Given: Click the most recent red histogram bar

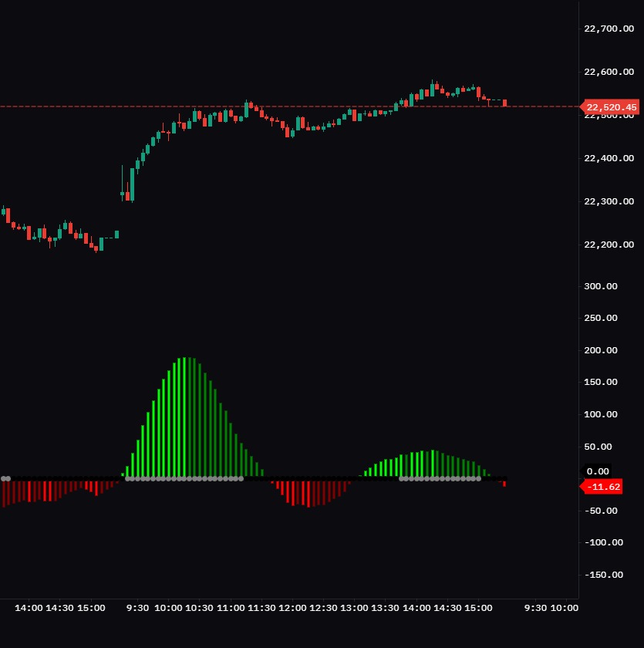Looking at the screenshot, I should [504, 484].
